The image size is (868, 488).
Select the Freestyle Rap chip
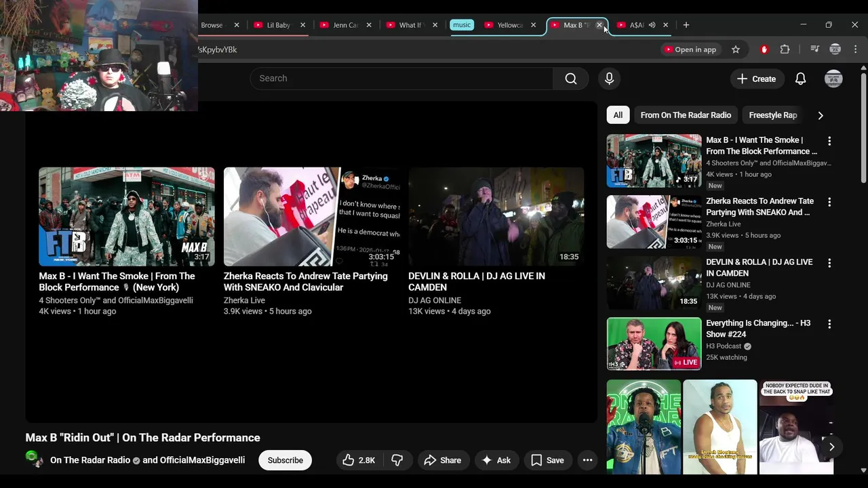click(x=772, y=115)
